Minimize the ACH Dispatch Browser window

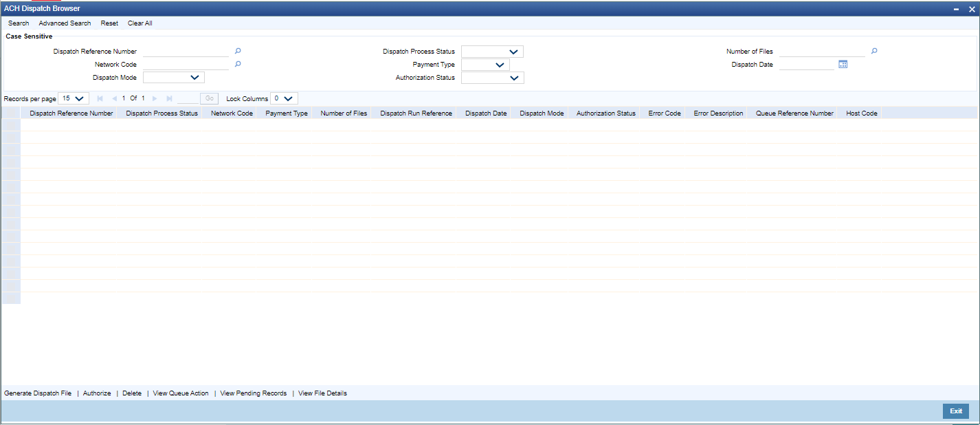point(956,8)
